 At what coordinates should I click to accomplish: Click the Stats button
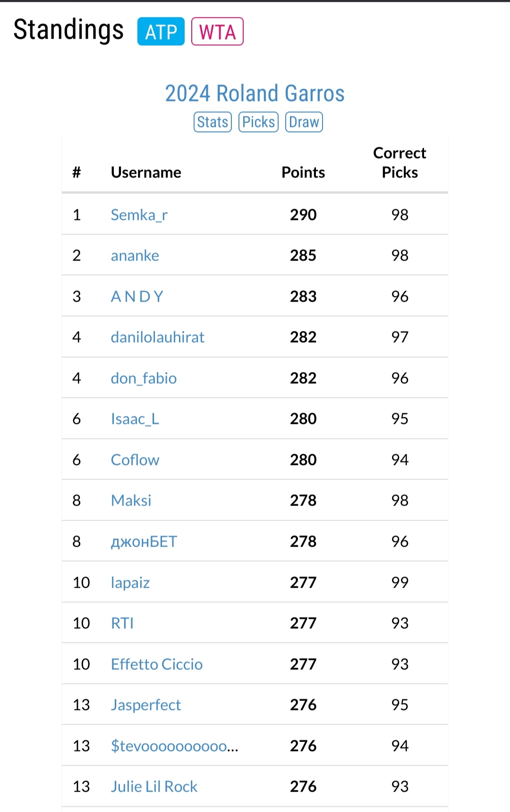tap(212, 122)
